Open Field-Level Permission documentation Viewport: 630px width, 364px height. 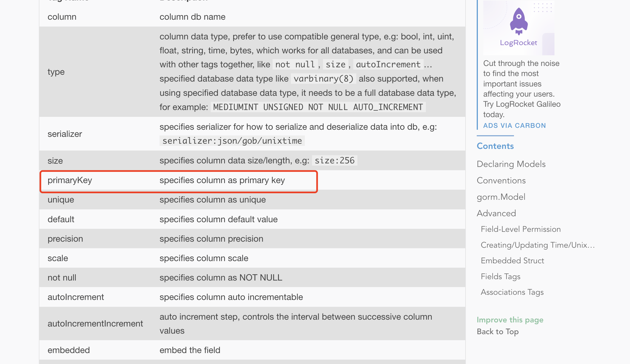[x=520, y=229]
